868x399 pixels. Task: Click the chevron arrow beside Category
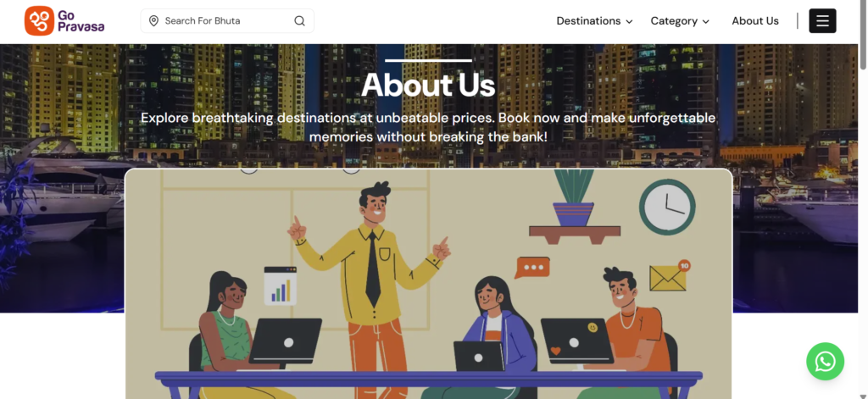(x=705, y=21)
